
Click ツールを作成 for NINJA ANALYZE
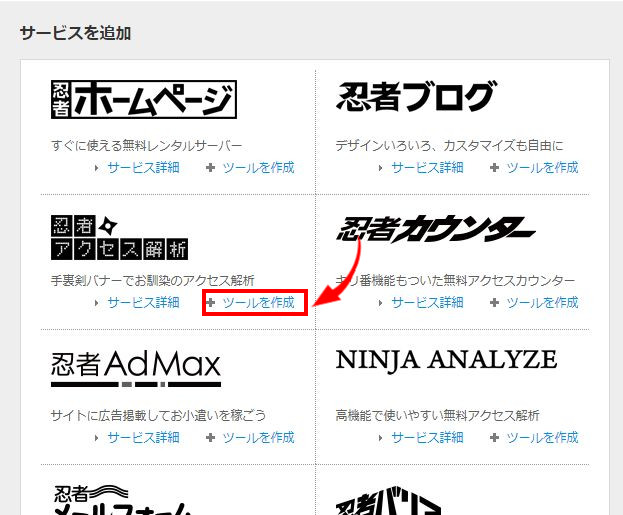point(542,438)
